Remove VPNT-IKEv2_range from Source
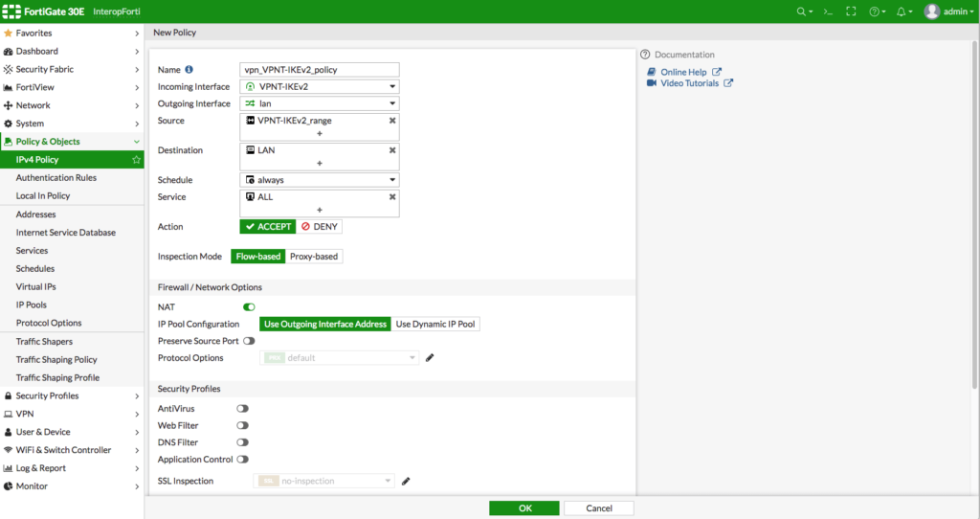980x519 pixels. (x=392, y=120)
